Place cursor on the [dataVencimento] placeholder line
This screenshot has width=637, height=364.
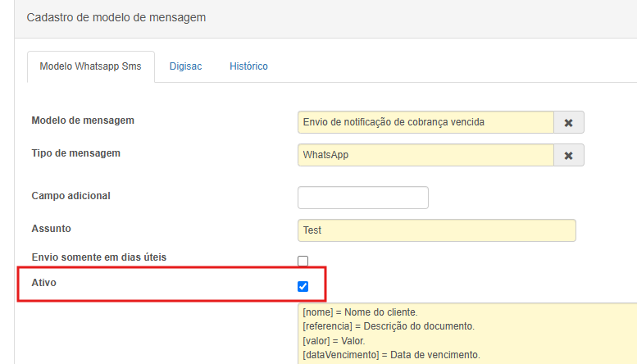(x=390, y=355)
